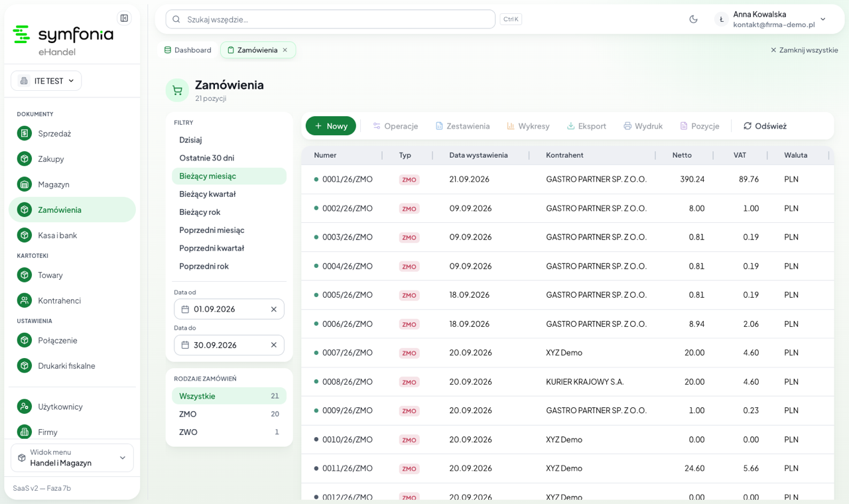Open calendar icon for Data do
This screenshot has width=849, height=504.
(x=185, y=345)
